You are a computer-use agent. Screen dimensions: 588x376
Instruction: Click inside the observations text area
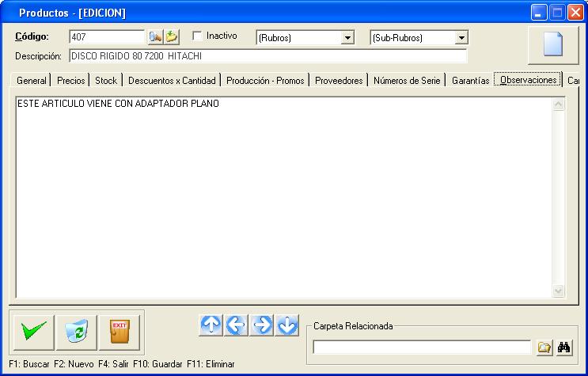click(x=284, y=197)
